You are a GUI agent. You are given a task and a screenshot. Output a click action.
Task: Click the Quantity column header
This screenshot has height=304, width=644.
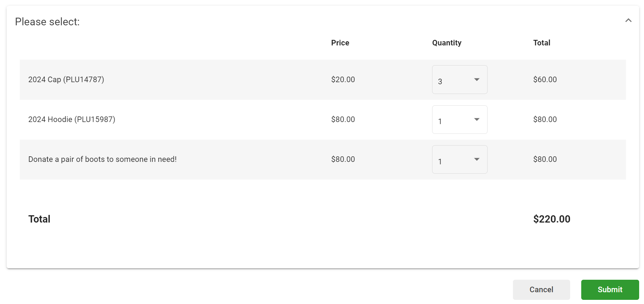(x=447, y=43)
